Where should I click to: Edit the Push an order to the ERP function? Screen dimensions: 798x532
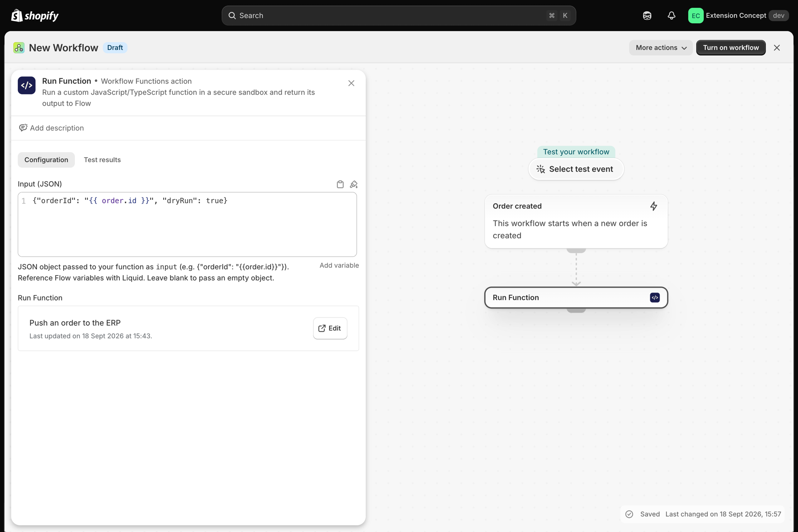pyautogui.click(x=330, y=328)
